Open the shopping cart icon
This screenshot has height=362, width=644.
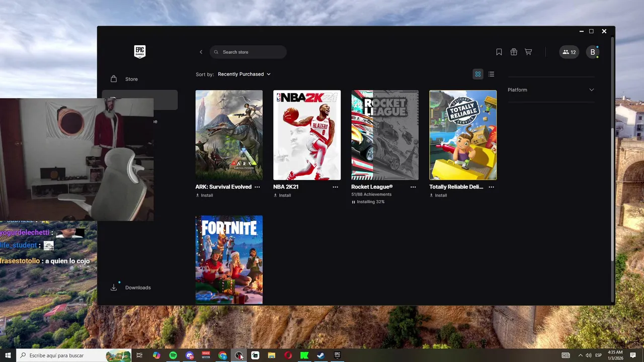pos(528,52)
